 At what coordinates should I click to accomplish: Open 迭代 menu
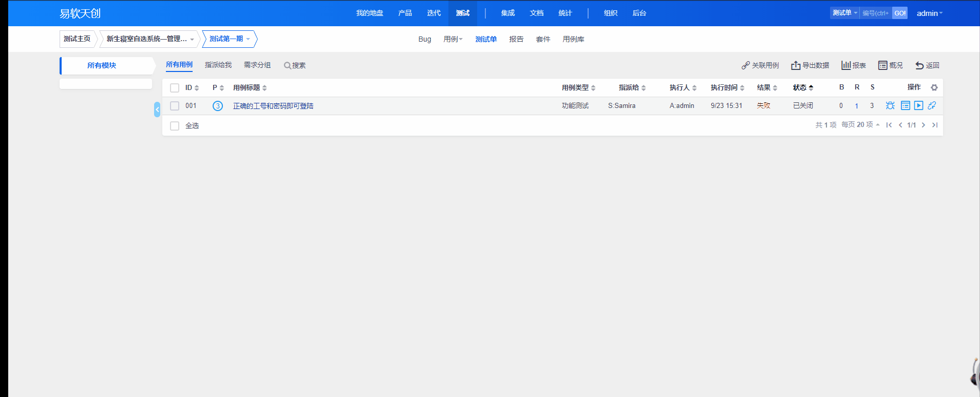tap(434, 13)
